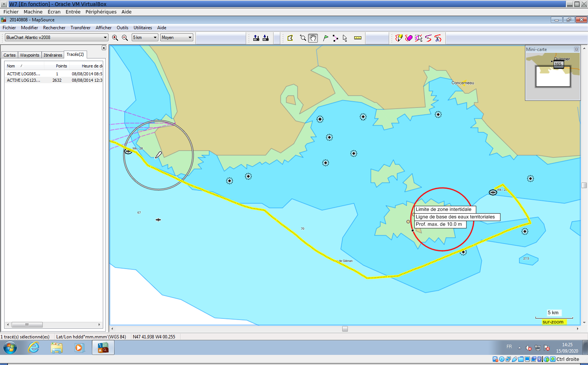The height and width of the screenshot is (365, 588).
Task: Open MapSource Fichier menu
Action: click(9, 28)
